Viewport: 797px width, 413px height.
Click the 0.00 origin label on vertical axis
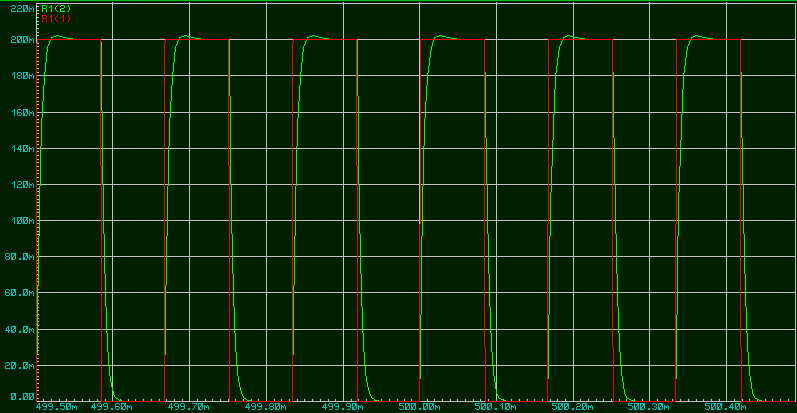click(20, 397)
